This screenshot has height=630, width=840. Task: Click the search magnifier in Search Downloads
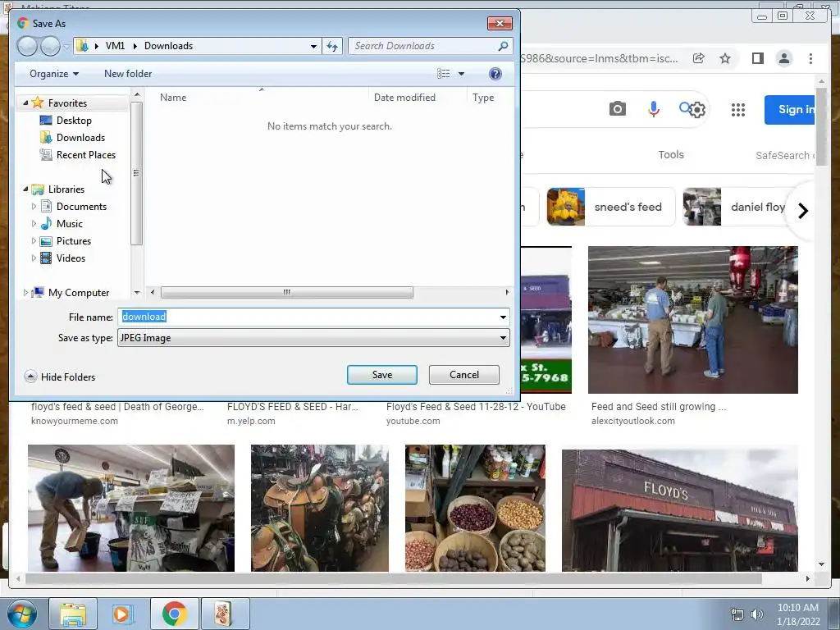point(503,46)
